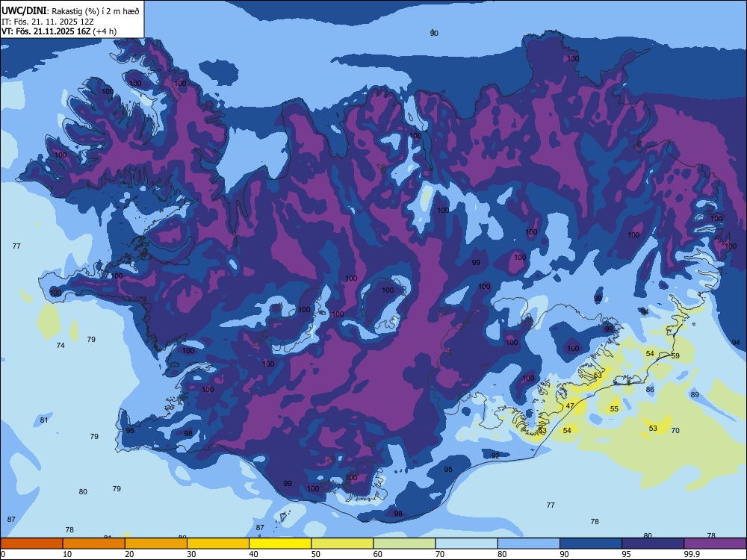Image resolution: width=747 pixels, height=560 pixels.
Task: Click the humidity value 92 on the map
Action: coord(495,455)
